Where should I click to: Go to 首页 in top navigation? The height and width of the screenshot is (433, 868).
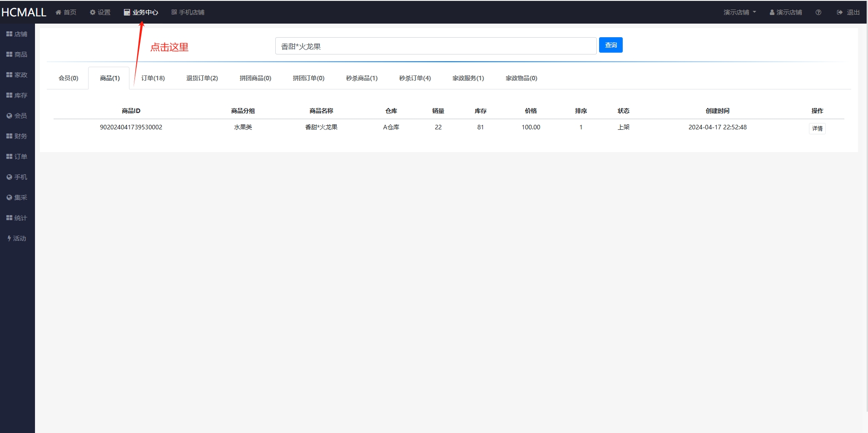click(x=66, y=12)
